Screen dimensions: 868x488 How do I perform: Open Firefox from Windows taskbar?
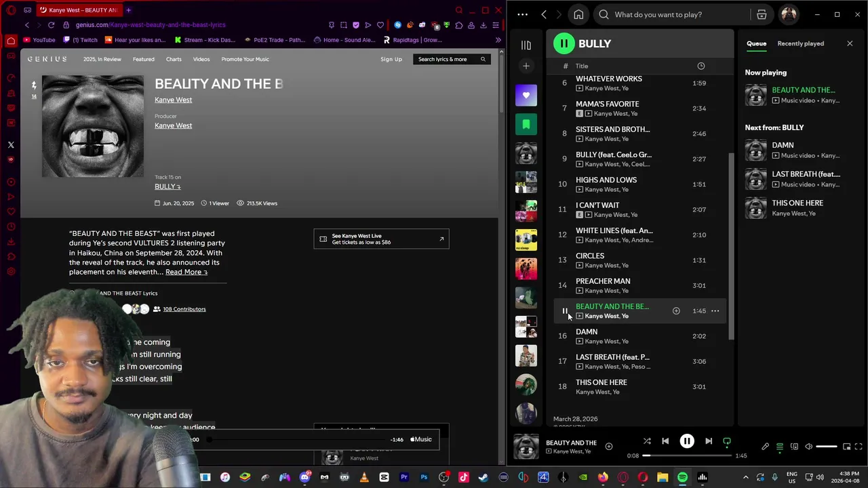click(603, 477)
